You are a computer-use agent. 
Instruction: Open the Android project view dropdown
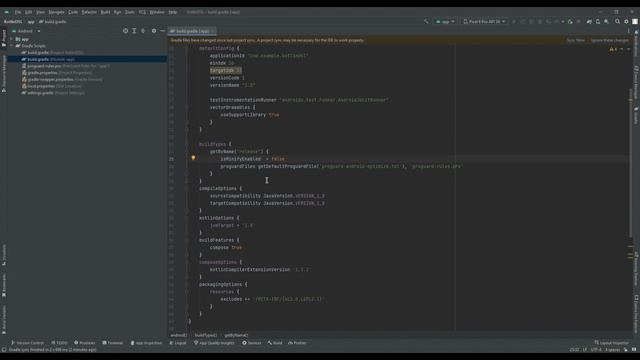26,31
